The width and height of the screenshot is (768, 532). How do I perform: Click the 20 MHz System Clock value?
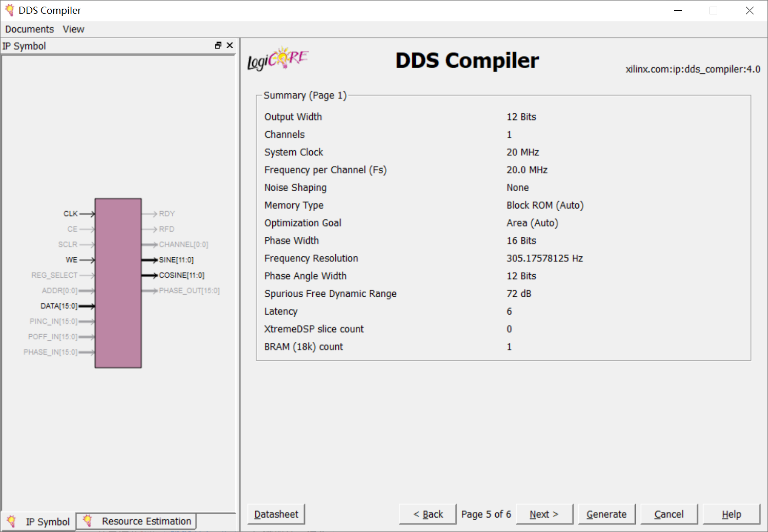click(x=523, y=152)
